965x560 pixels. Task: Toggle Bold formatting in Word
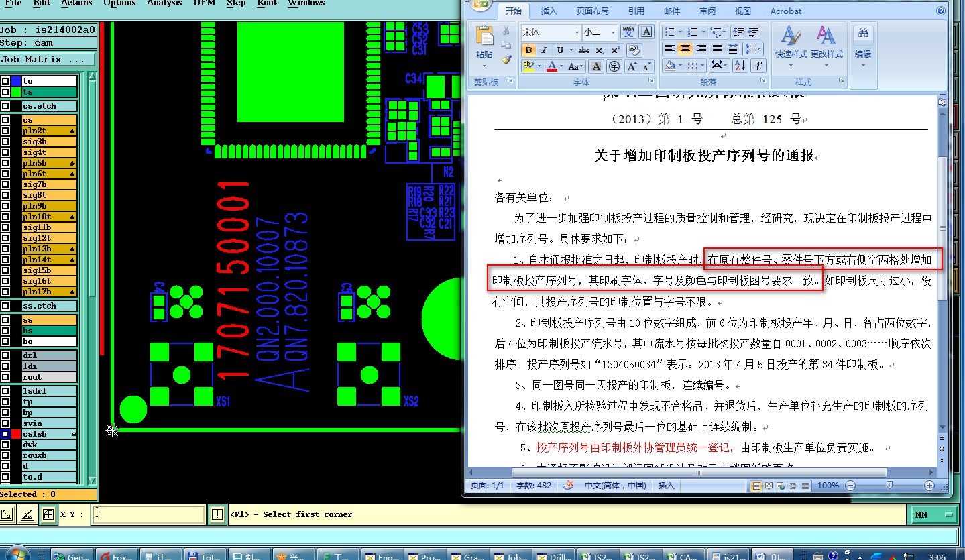click(x=528, y=50)
